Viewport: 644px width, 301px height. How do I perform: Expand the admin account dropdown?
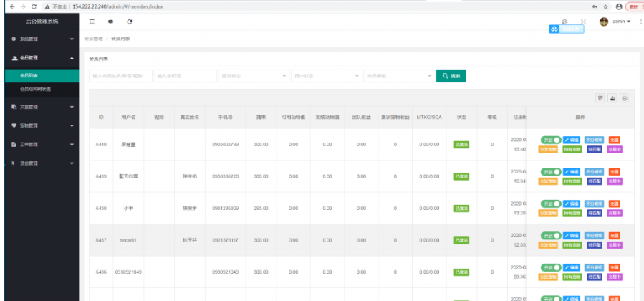point(620,21)
